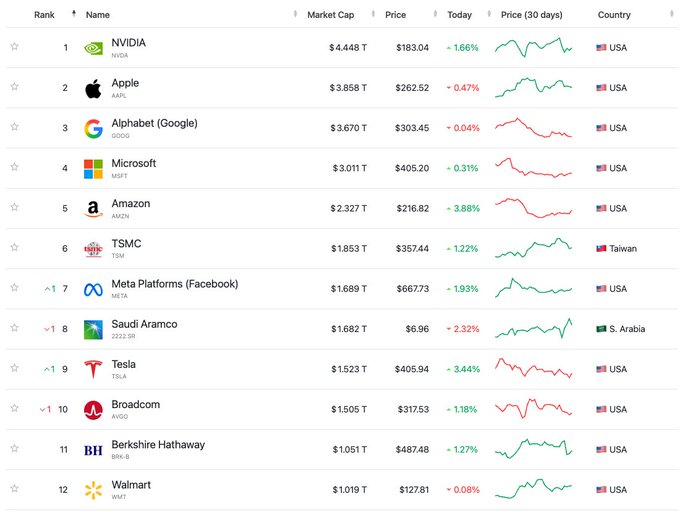Sort the table by Rank column

coord(44,15)
